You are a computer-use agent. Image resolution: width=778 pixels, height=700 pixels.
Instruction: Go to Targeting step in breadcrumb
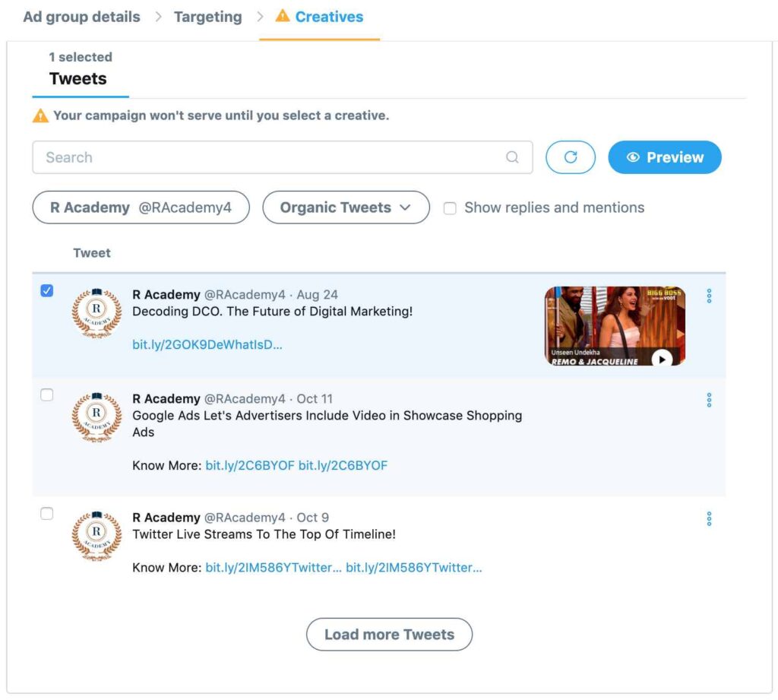(x=207, y=16)
